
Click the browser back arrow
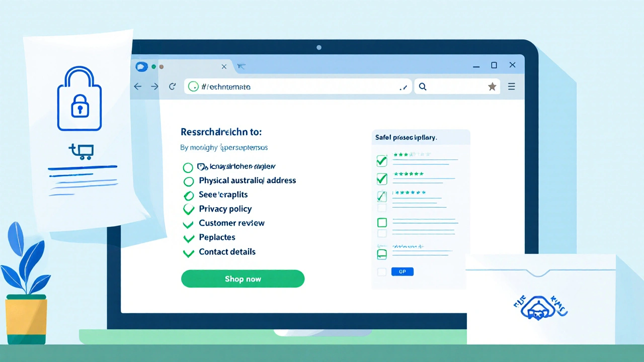click(137, 86)
